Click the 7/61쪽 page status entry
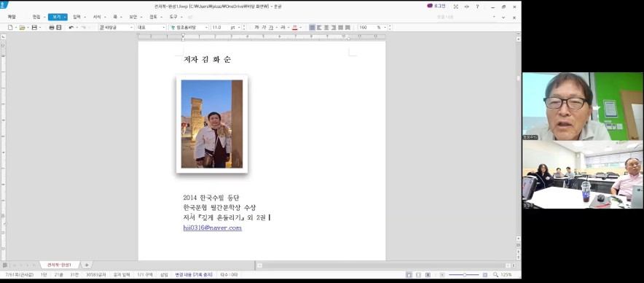The height and width of the screenshot is (283, 644). point(19,274)
